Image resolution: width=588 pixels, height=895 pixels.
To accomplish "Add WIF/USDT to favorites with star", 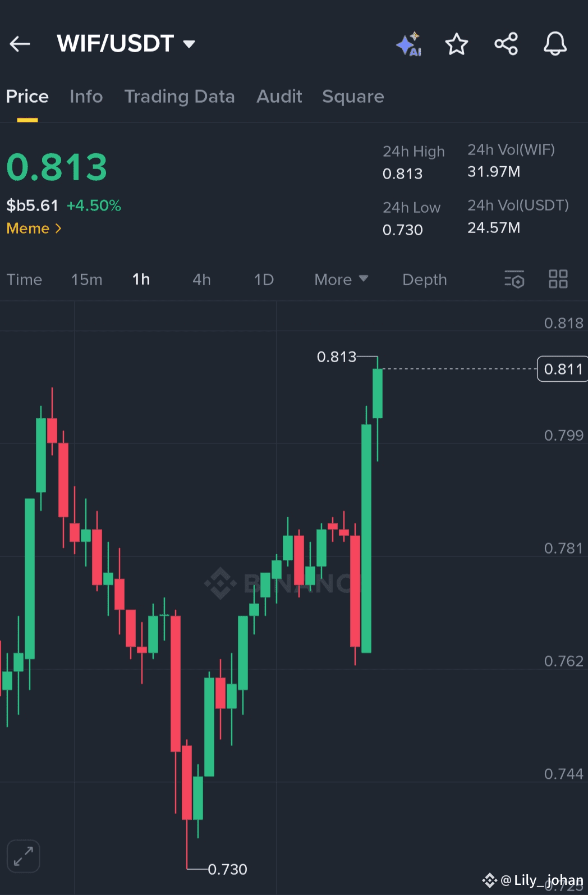I will 457,44.
